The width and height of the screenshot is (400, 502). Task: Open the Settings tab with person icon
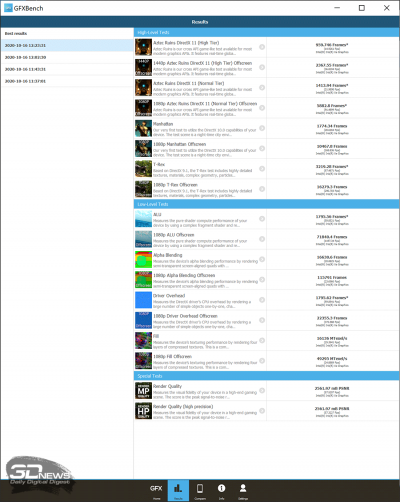point(243,491)
